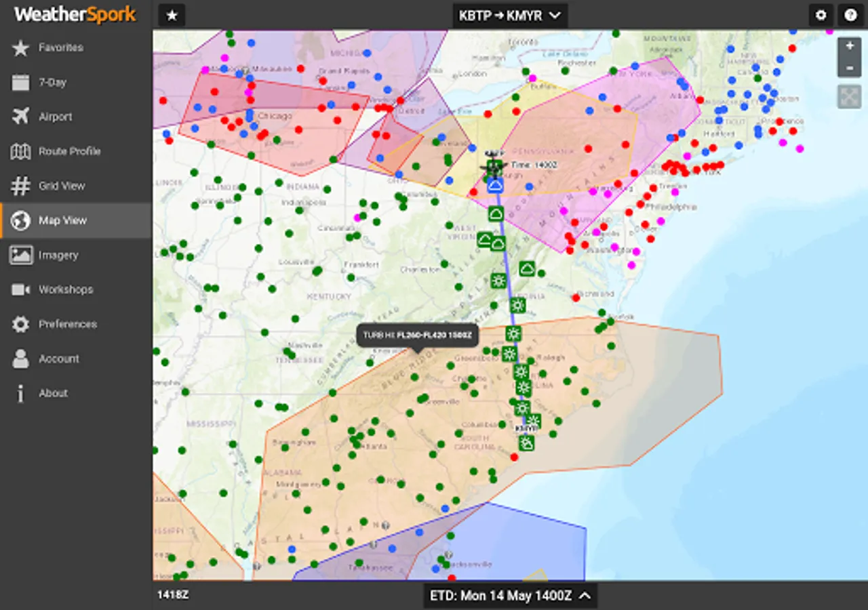This screenshot has height=610, width=868.
Task: Toggle fullscreen map extent button
Action: pos(850,97)
